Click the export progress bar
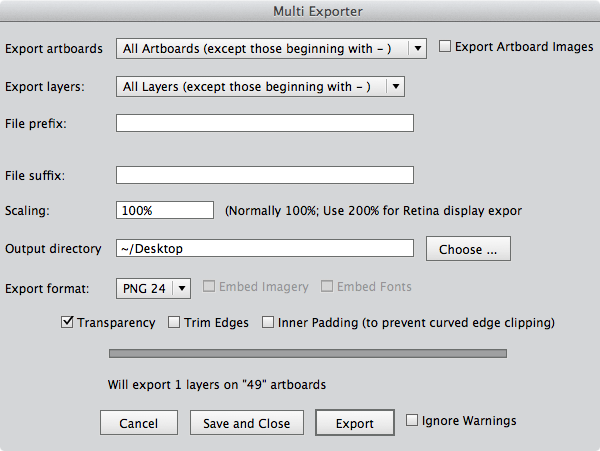 308,352
